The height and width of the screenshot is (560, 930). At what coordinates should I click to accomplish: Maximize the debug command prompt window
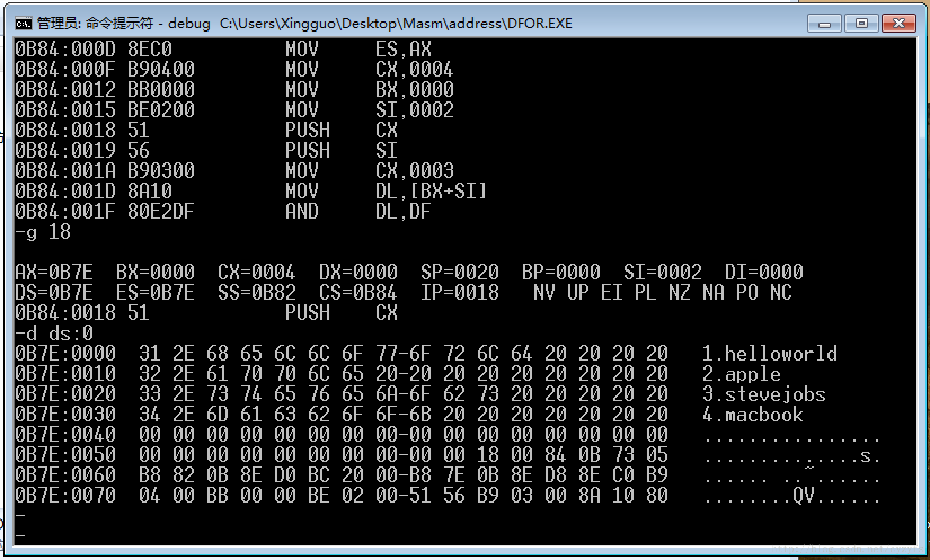(x=862, y=23)
